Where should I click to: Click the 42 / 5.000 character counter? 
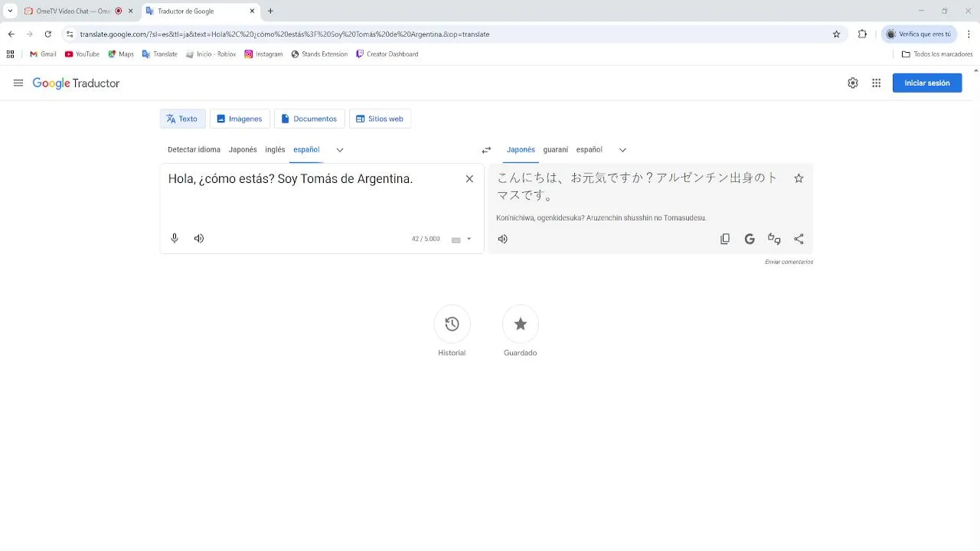[x=426, y=240]
